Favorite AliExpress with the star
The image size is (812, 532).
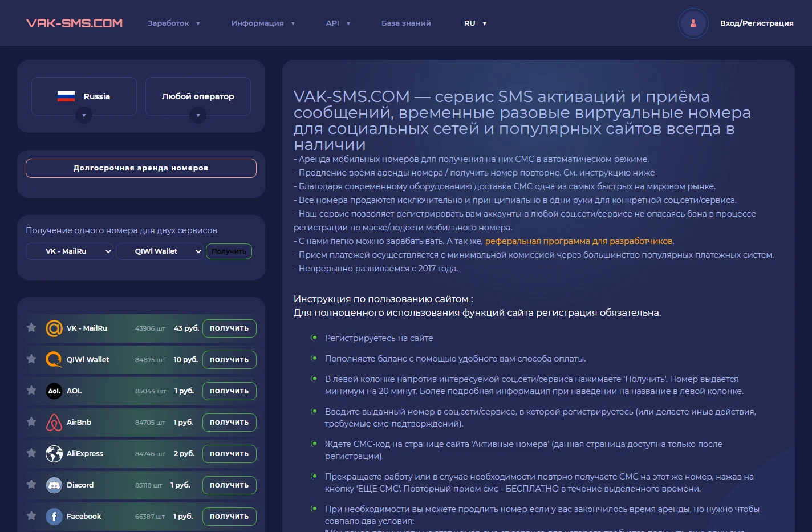click(31, 453)
